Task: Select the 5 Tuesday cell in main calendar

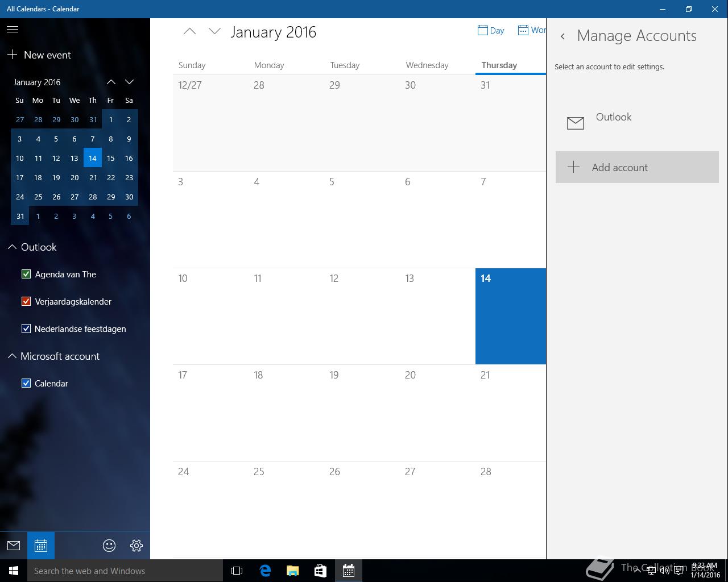Action: pyautogui.click(x=362, y=219)
